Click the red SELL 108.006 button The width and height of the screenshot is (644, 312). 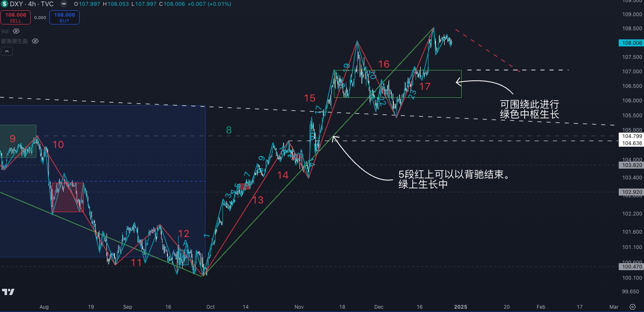pos(16,17)
